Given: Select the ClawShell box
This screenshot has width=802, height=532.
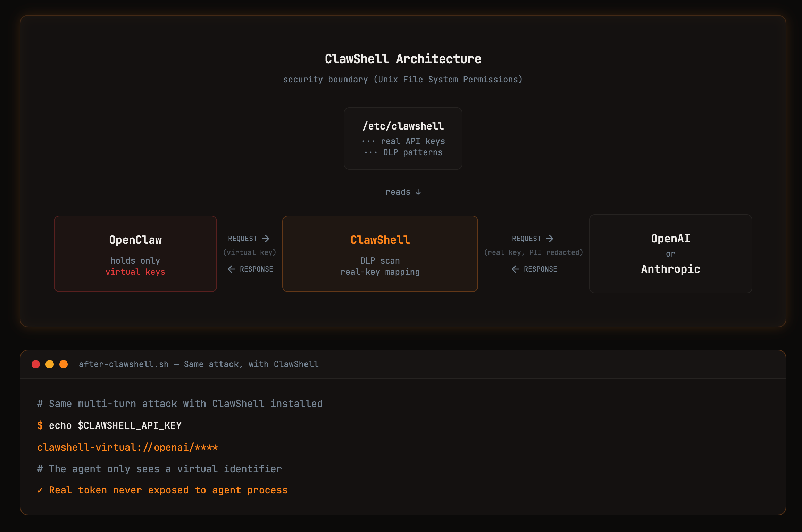Looking at the screenshot, I should (x=380, y=254).
